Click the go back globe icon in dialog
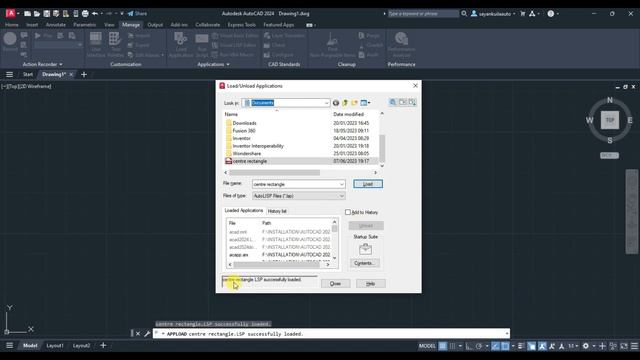 tap(336, 103)
